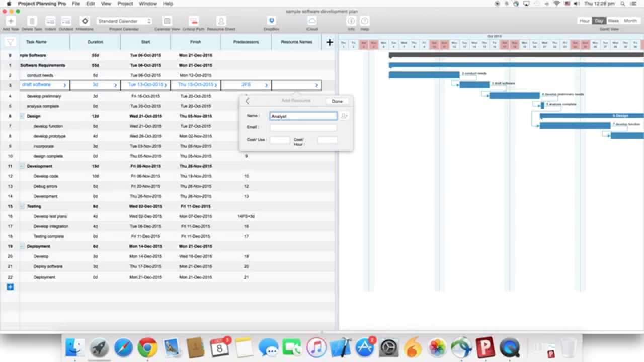The width and height of the screenshot is (644, 362).
Task: Collapse the Design task group
Action: tap(23, 116)
